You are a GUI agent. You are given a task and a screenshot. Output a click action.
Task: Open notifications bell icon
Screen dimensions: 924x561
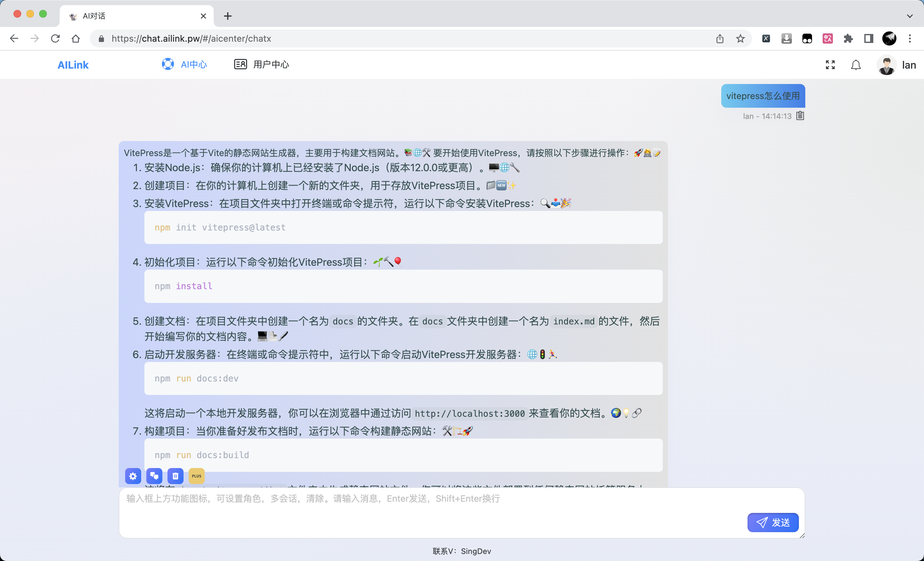[x=855, y=65]
